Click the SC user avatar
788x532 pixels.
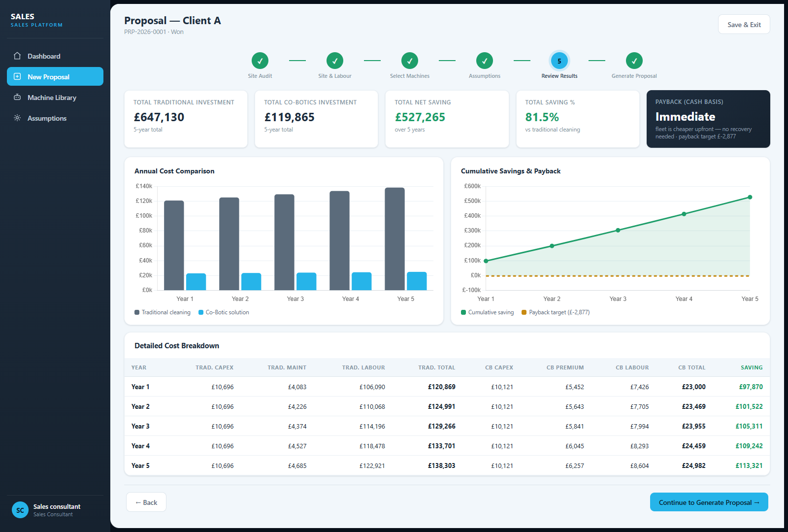coord(20,510)
